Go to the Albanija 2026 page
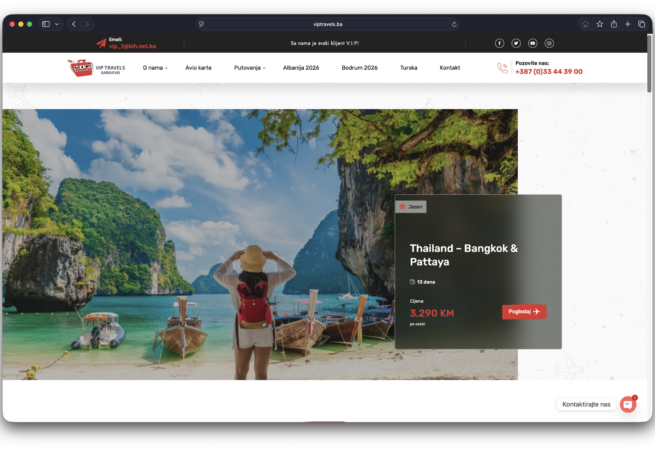This screenshot has height=450, width=655. pyautogui.click(x=303, y=68)
